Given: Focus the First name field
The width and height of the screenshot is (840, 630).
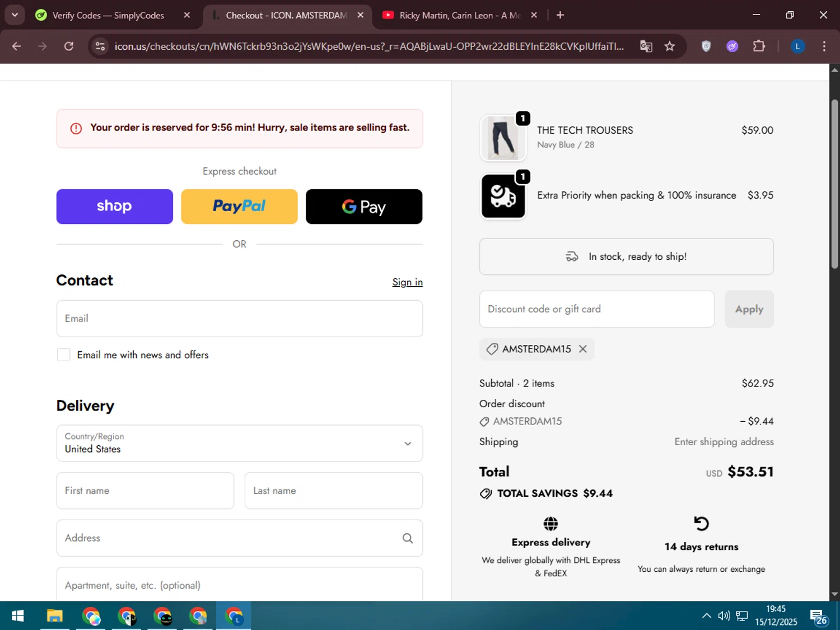Looking at the screenshot, I should click(x=145, y=491).
